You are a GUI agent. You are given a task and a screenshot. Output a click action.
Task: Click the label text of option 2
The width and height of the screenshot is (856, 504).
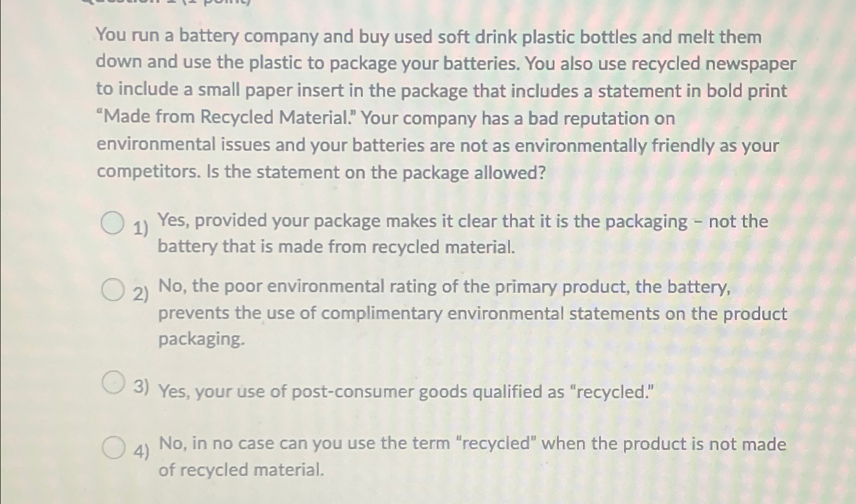tap(453, 313)
